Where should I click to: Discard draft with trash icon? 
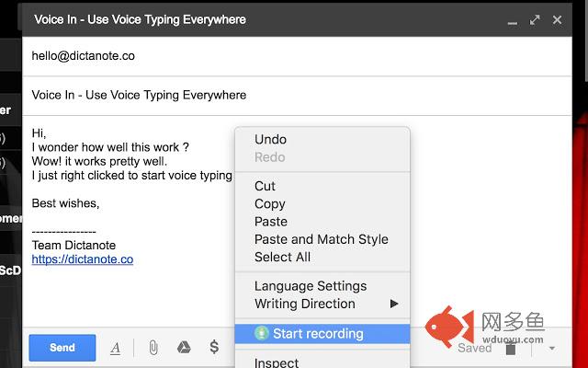pyautogui.click(x=511, y=348)
